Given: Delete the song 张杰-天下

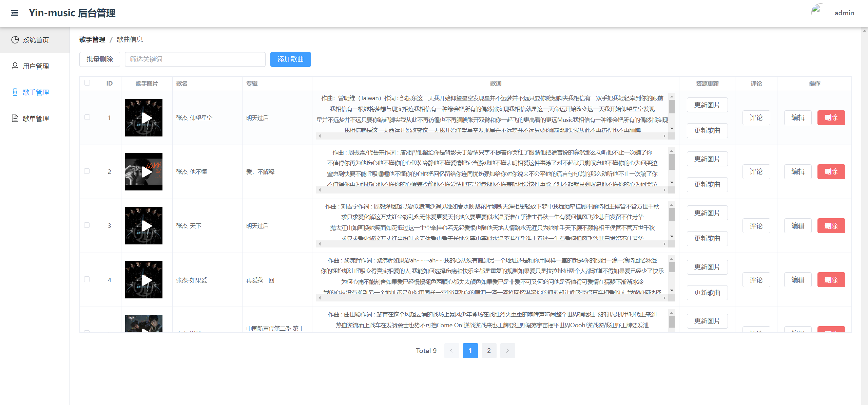Looking at the screenshot, I should (x=831, y=226).
